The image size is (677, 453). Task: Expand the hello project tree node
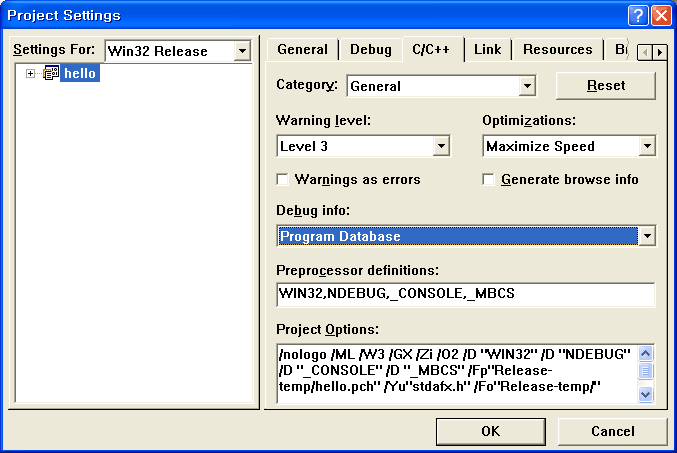coord(30,74)
